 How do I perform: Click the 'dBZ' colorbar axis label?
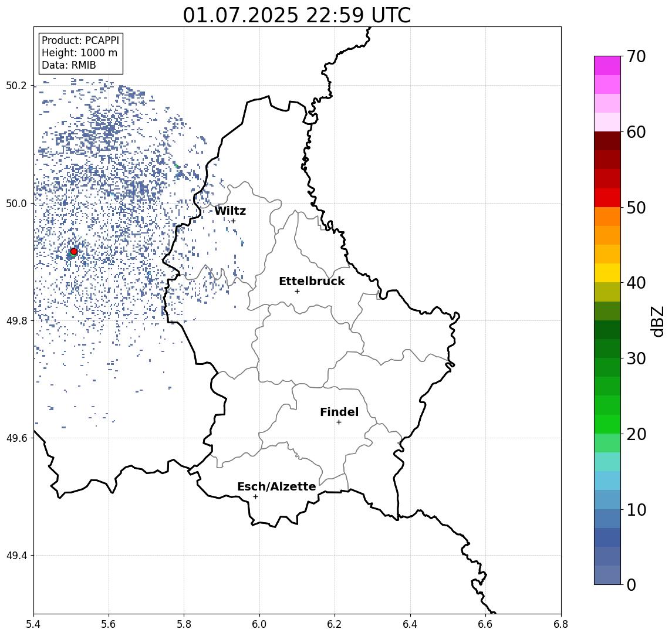[x=657, y=322]
